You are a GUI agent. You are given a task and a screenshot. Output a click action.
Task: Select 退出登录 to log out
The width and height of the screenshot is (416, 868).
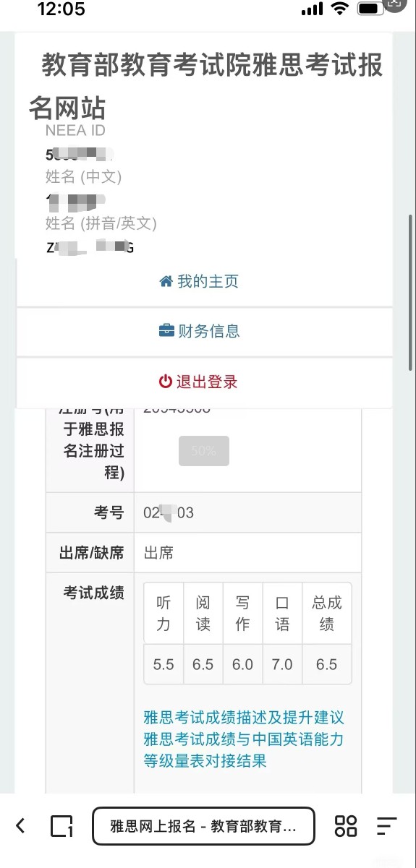(x=205, y=382)
